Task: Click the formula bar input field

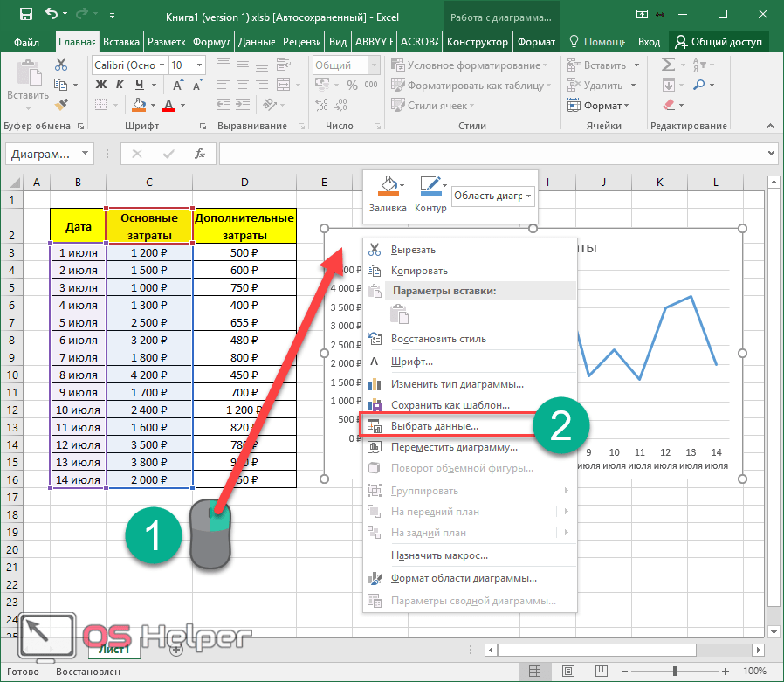Action: [489, 154]
